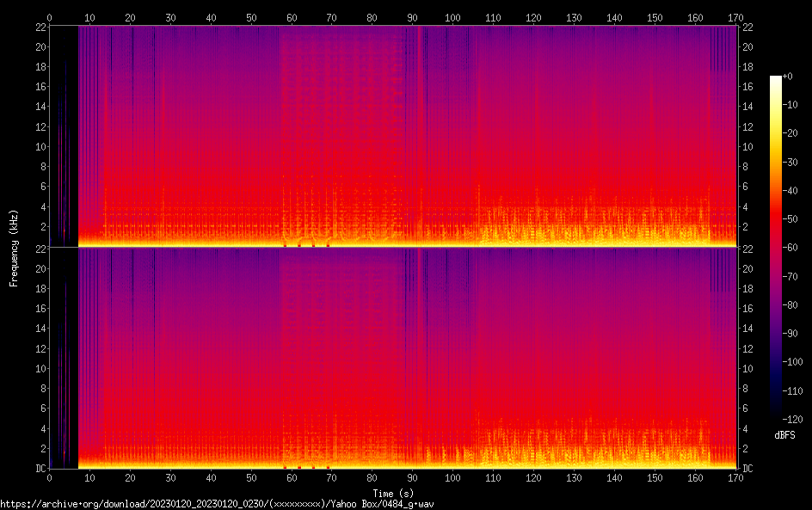This screenshot has width=812, height=510.
Task: Click the dBFS label under the color scale
Action: click(x=784, y=436)
